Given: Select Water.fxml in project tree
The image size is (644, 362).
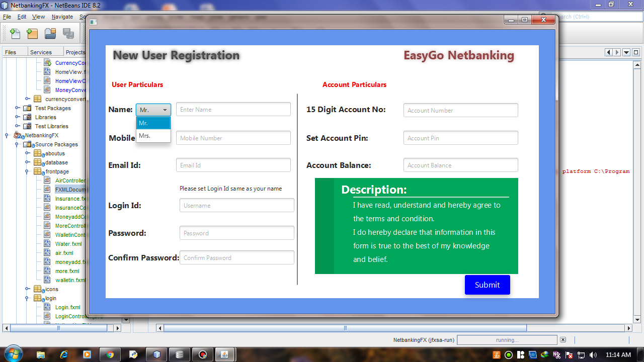Looking at the screenshot, I should coord(68,244).
